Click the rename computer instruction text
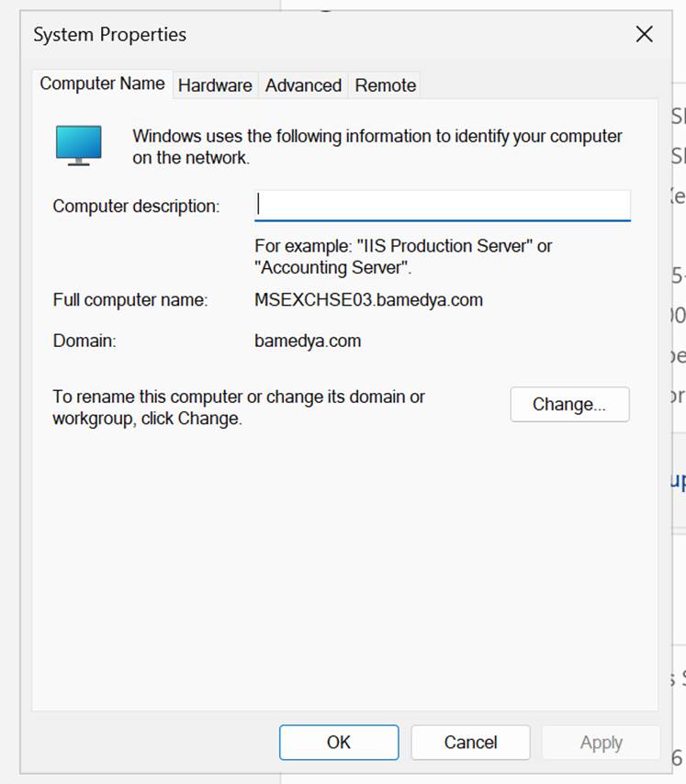This screenshot has width=686, height=784. 239,408
